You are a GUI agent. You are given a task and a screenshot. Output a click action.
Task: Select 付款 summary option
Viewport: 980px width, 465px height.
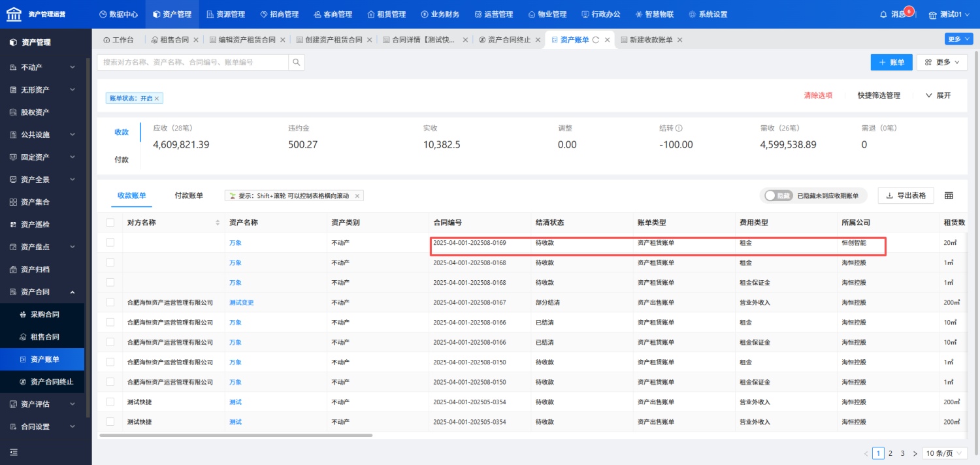tap(122, 159)
